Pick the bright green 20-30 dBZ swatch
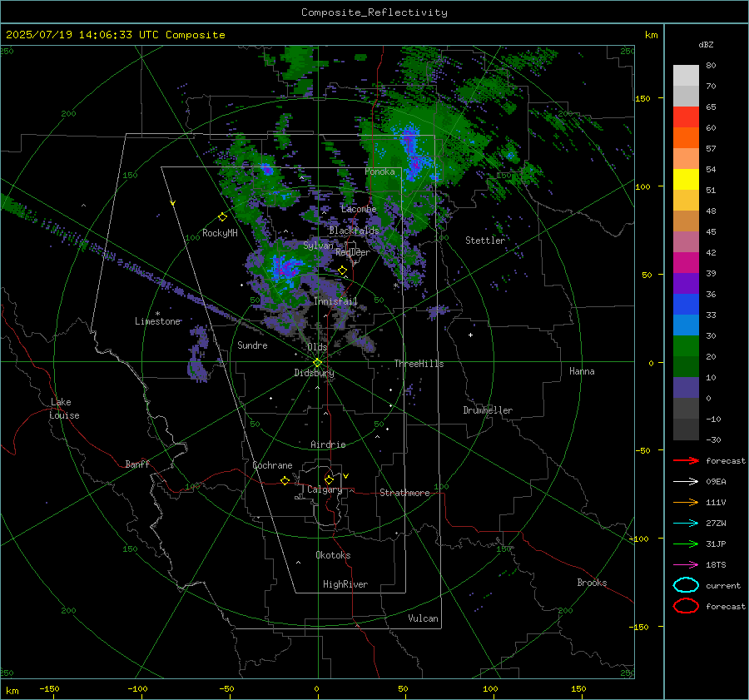The width and height of the screenshot is (749, 700). pos(686,346)
